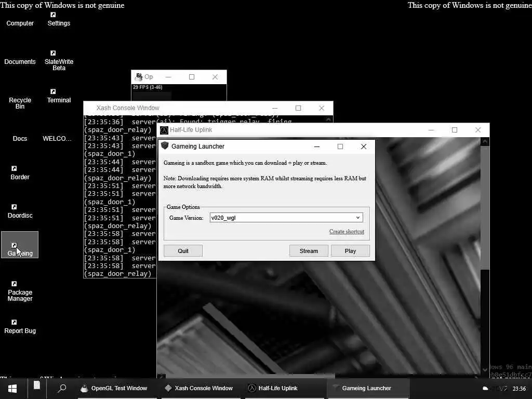Maximize the OpenGL Test Window
Viewport: 532px width, 399px height.
(192, 77)
